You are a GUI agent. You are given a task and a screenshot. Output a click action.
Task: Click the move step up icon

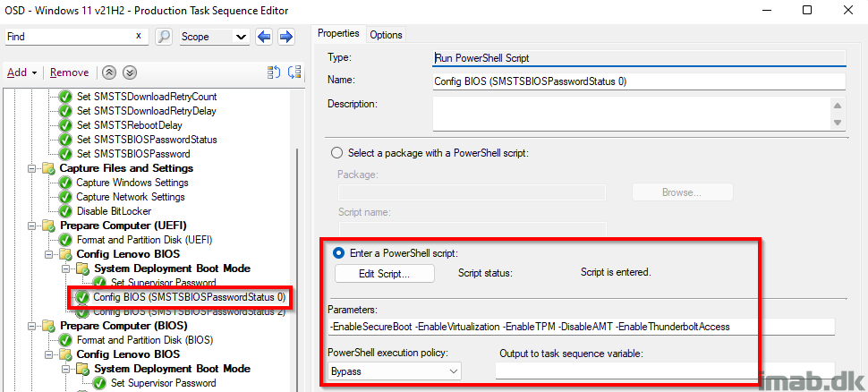point(109,72)
